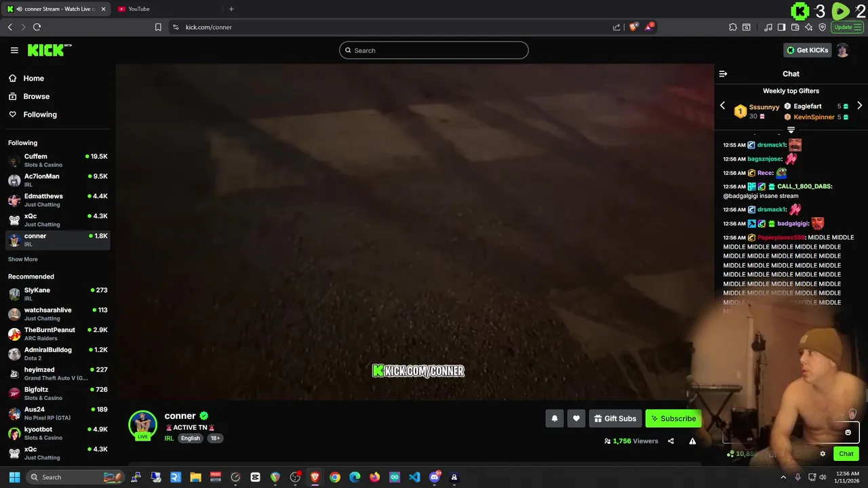Screen dimensions: 868x488
Task: Click conner's streamer avatar
Action: 142,426
